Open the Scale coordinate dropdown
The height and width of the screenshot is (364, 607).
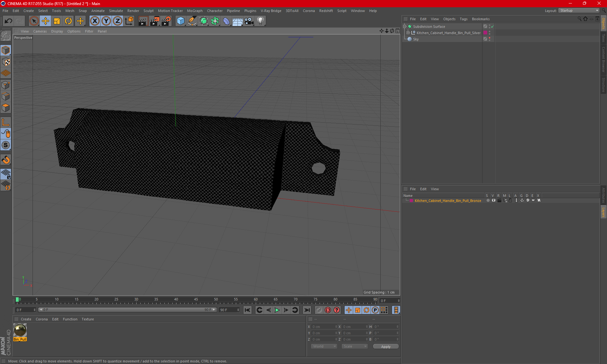click(355, 346)
